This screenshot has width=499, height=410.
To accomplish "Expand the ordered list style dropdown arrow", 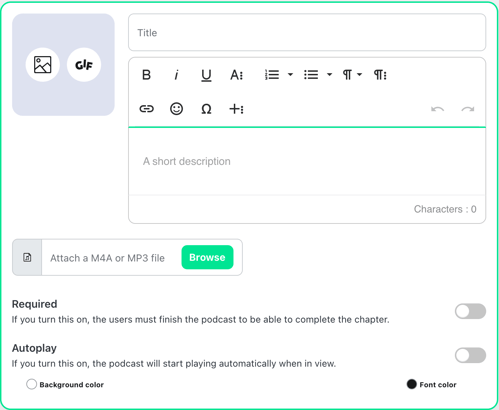I will [x=290, y=74].
